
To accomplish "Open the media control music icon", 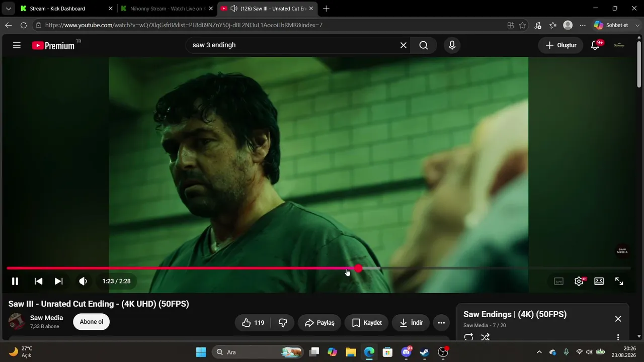I will click(538, 25).
